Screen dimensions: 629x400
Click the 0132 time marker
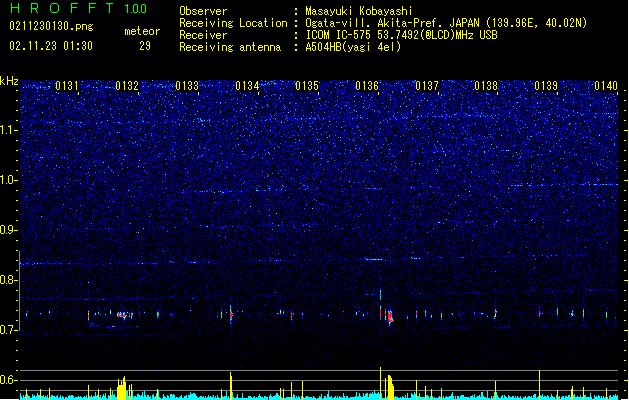(127, 86)
